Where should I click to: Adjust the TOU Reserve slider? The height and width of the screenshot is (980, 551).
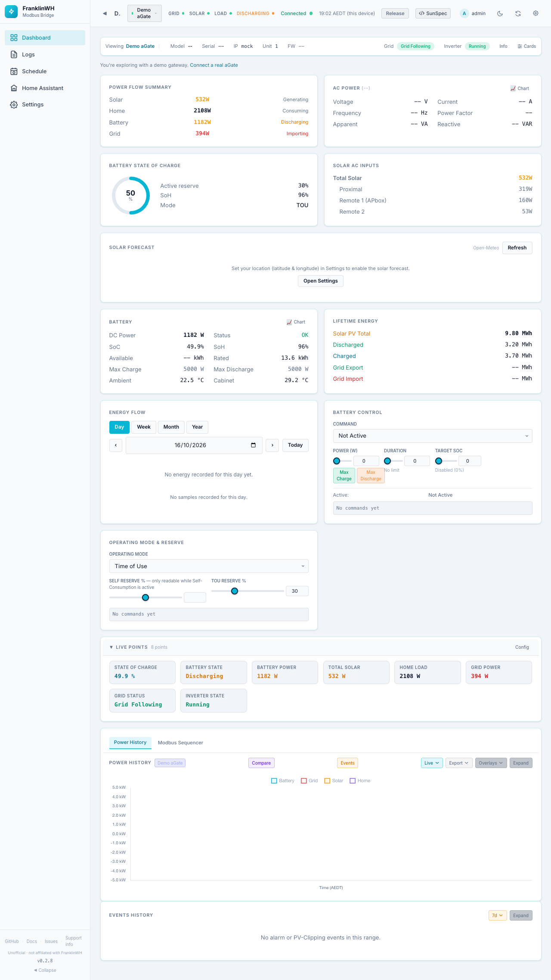pos(248,591)
